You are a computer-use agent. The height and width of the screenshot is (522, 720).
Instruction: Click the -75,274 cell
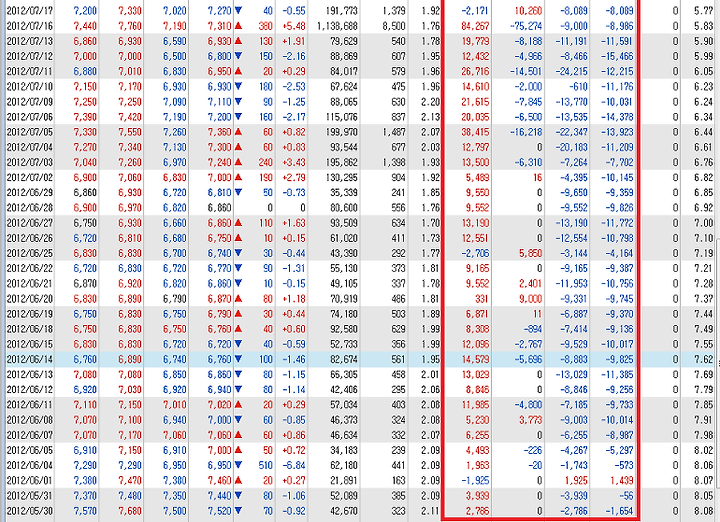tap(526, 26)
